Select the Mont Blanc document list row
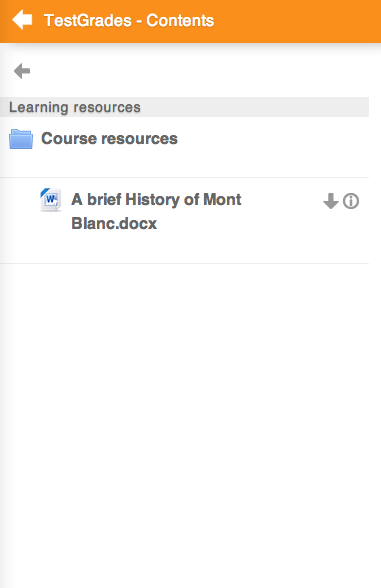381x588 pixels. tap(184, 220)
